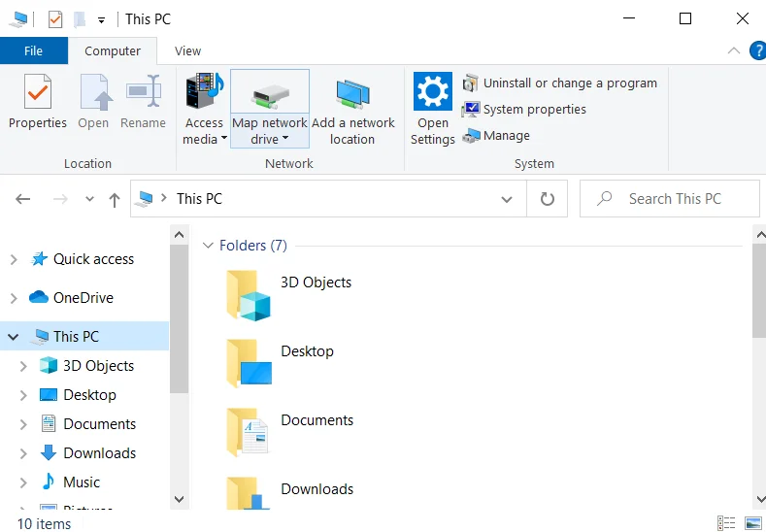Click the Search This PC box
This screenshot has height=532, width=766.
tap(669, 199)
